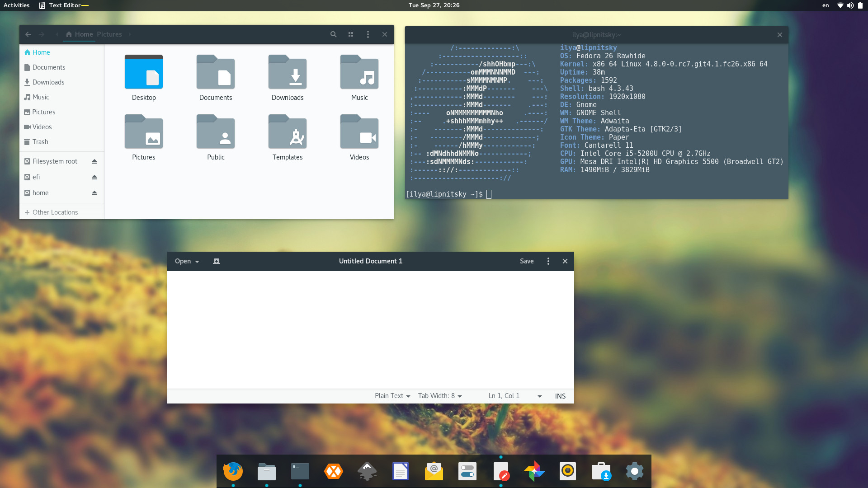Image resolution: width=868 pixels, height=488 pixels.
Task: Open Trash in sidebar
Action: click(x=62, y=142)
